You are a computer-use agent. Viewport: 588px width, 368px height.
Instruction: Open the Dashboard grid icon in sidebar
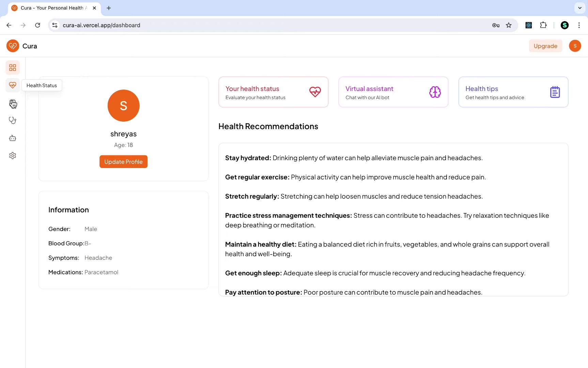[13, 67]
